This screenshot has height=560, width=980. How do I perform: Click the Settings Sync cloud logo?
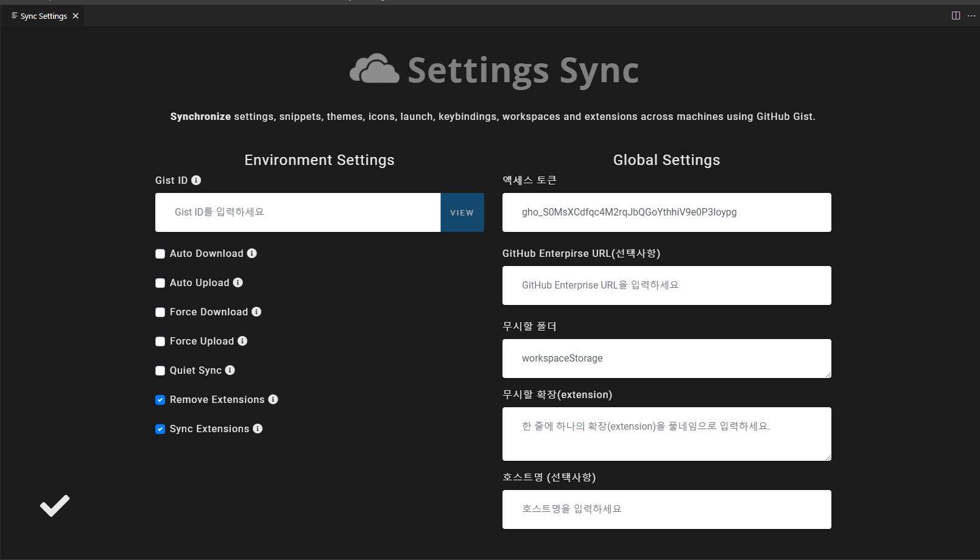(375, 69)
